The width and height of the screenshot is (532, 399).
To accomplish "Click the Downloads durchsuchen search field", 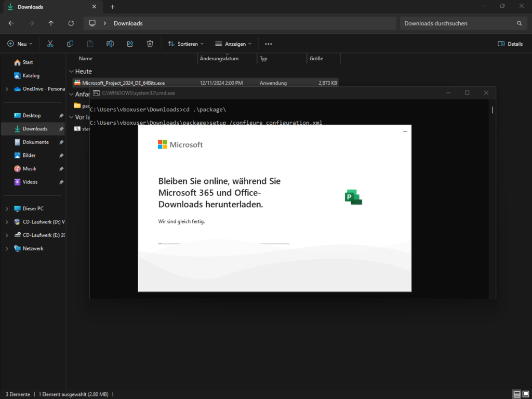I will point(457,23).
